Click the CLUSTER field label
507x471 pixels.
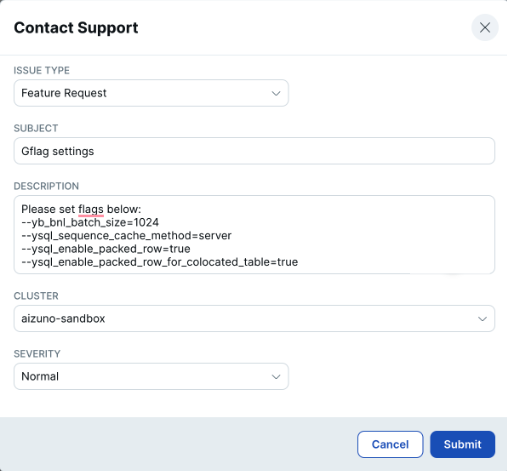(36, 296)
